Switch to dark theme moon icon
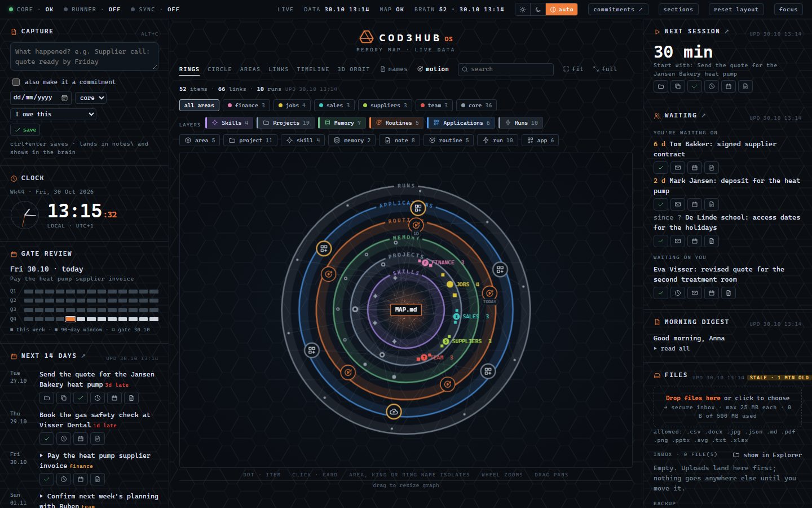 (538, 10)
